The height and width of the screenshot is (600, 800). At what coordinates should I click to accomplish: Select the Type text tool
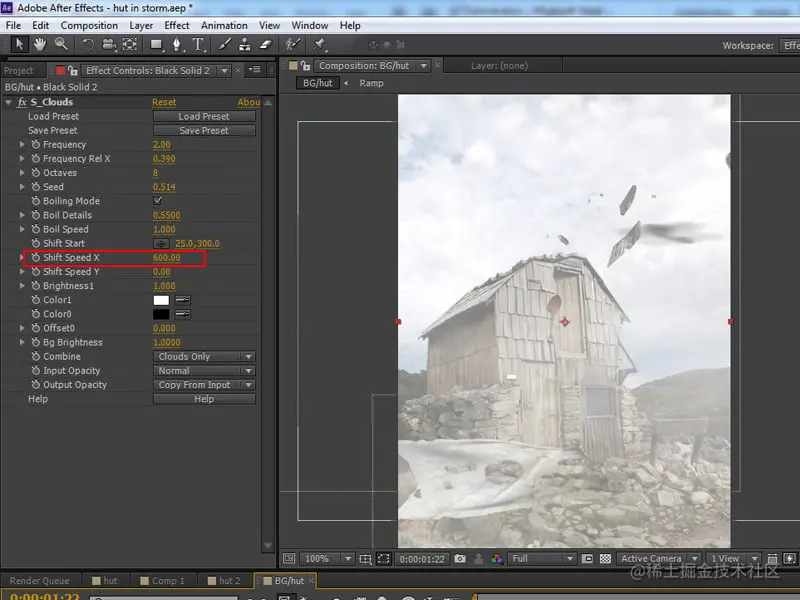click(198, 45)
